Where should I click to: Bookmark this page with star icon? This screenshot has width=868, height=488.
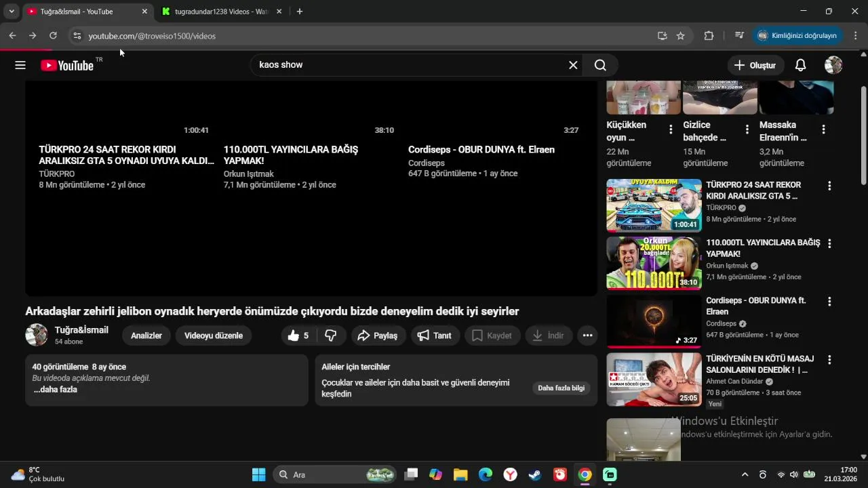[x=680, y=36]
